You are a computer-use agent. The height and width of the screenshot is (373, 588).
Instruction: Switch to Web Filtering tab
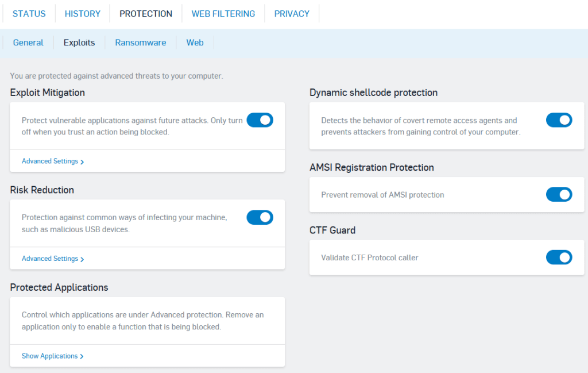(x=223, y=14)
